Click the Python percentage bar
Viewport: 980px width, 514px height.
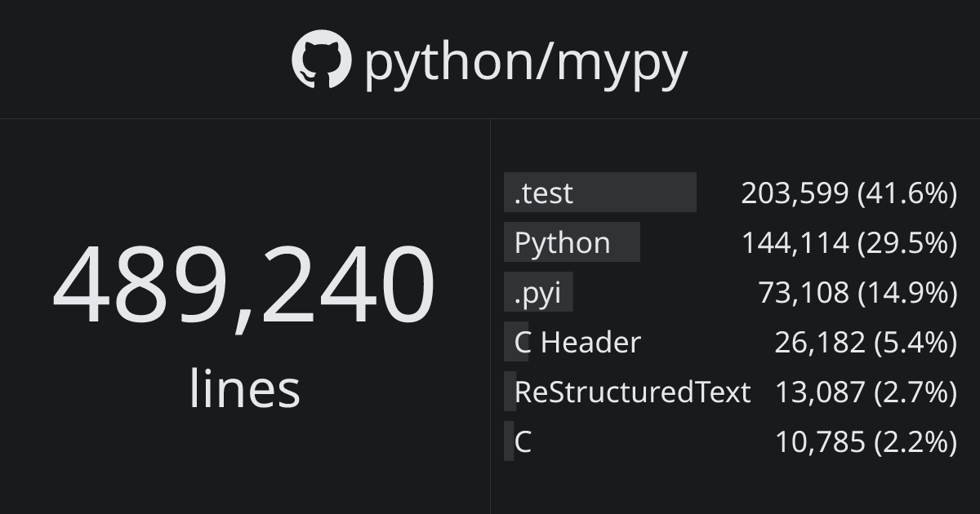pyautogui.click(x=625, y=242)
